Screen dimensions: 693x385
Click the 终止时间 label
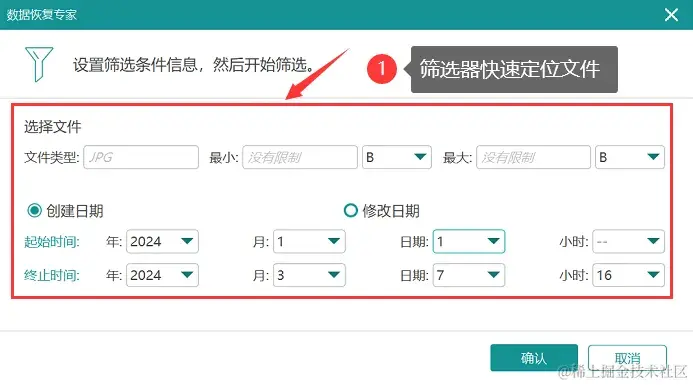point(52,275)
